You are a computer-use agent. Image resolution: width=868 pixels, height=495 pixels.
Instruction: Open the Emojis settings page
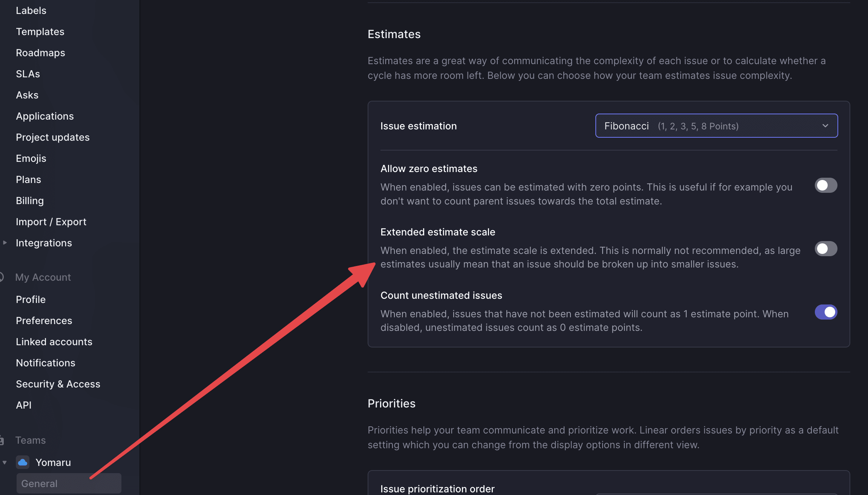[31, 158]
